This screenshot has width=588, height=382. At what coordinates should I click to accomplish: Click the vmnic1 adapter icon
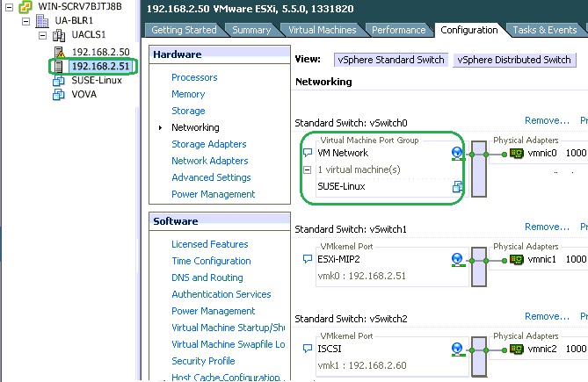(517, 260)
